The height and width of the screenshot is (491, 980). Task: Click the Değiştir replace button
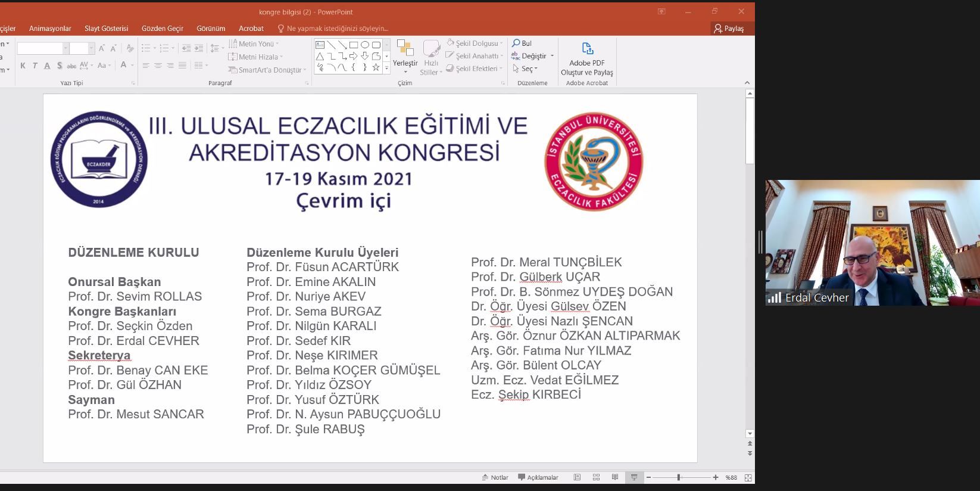click(529, 56)
